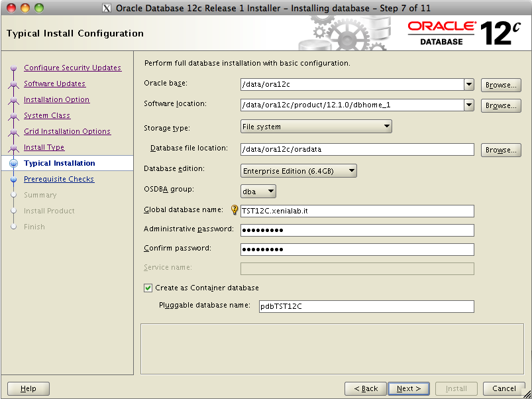Click the Global database name hint icon

[x=234, y=209]
